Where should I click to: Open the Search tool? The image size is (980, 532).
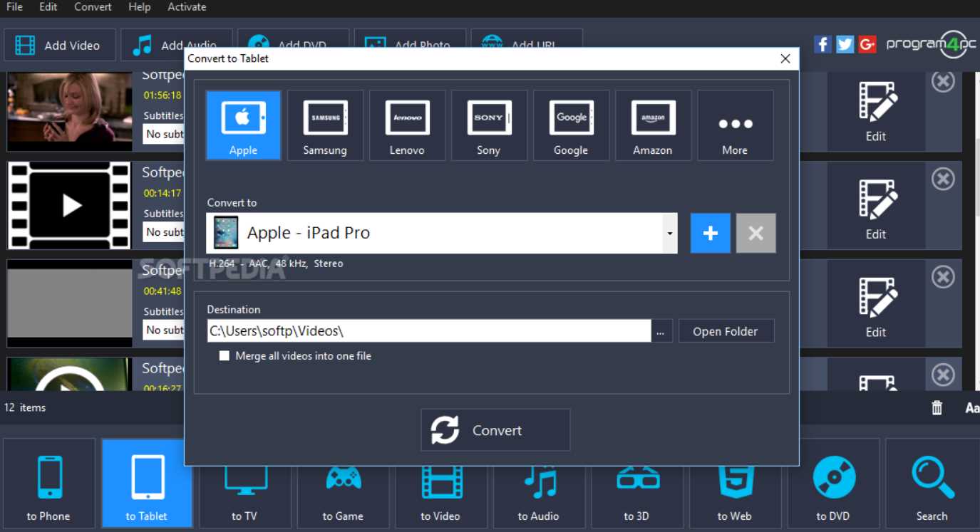pyautogui.click(x=932, y=484)
